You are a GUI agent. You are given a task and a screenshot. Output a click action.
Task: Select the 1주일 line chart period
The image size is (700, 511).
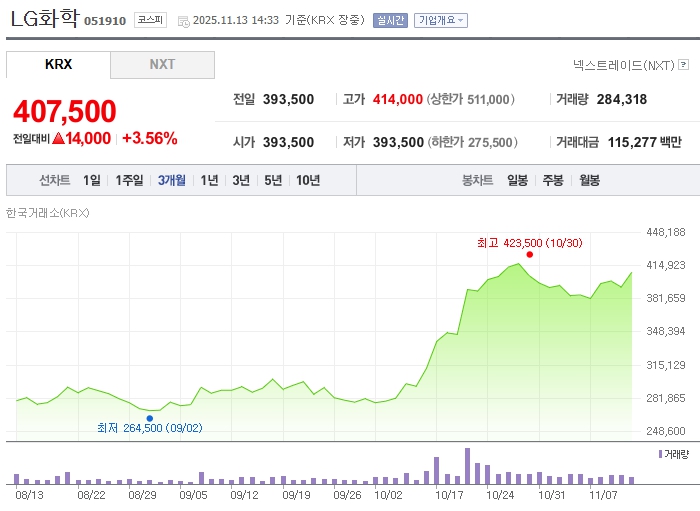pos(130,180)
